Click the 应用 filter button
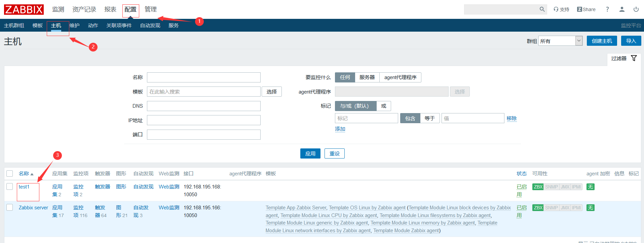The image size is (644, 243). click(310, 153)
